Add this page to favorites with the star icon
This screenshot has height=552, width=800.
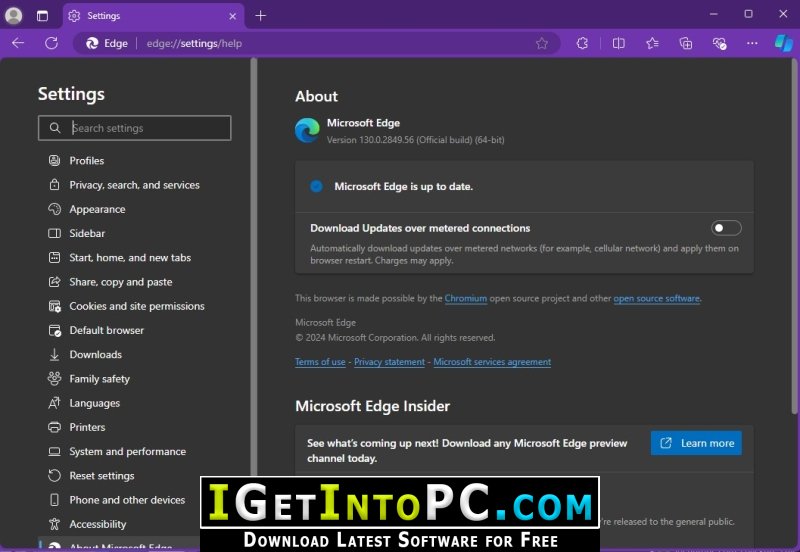pyautogui.click(x=542, y=43)
